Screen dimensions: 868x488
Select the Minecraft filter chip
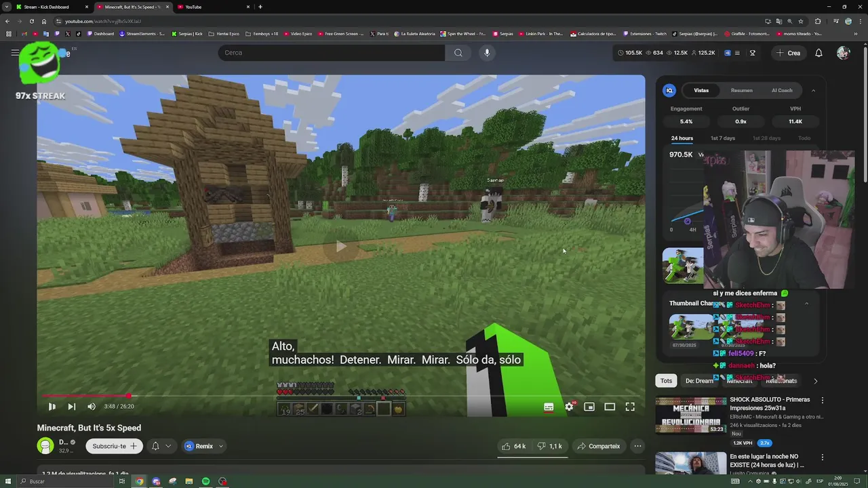click(x=740, y=381)
